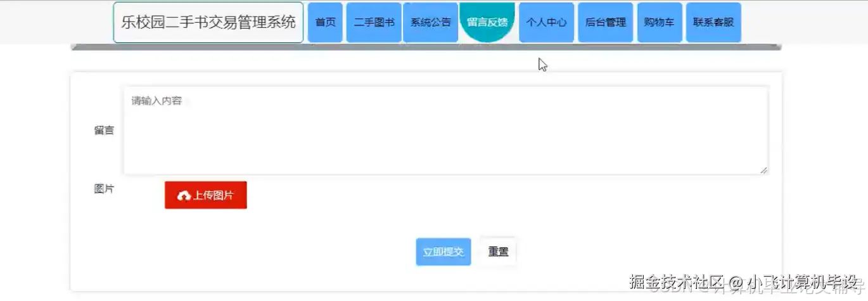Image resolution: width=868 pixels, height=301 pixels.
Task: Click the 乐校园二手书交易管理系统 site title
Action: (x=208, y=23)
